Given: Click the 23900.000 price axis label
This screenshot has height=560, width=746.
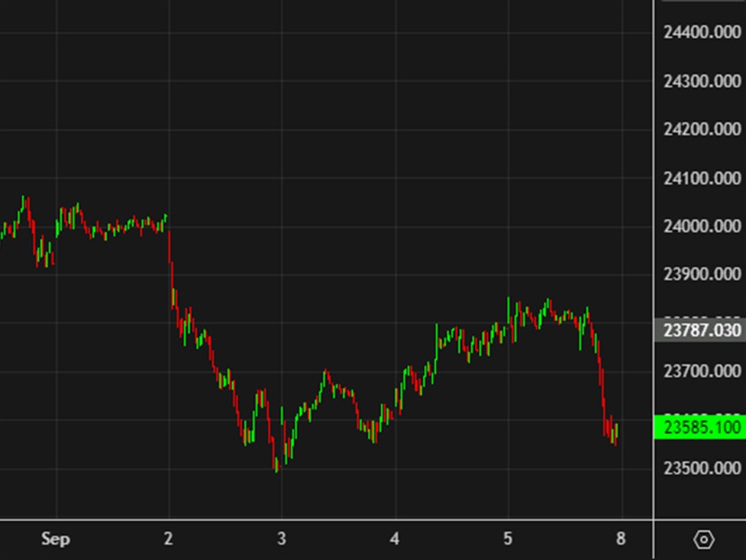Looking at the screenshot, I should tap(702, 274).
